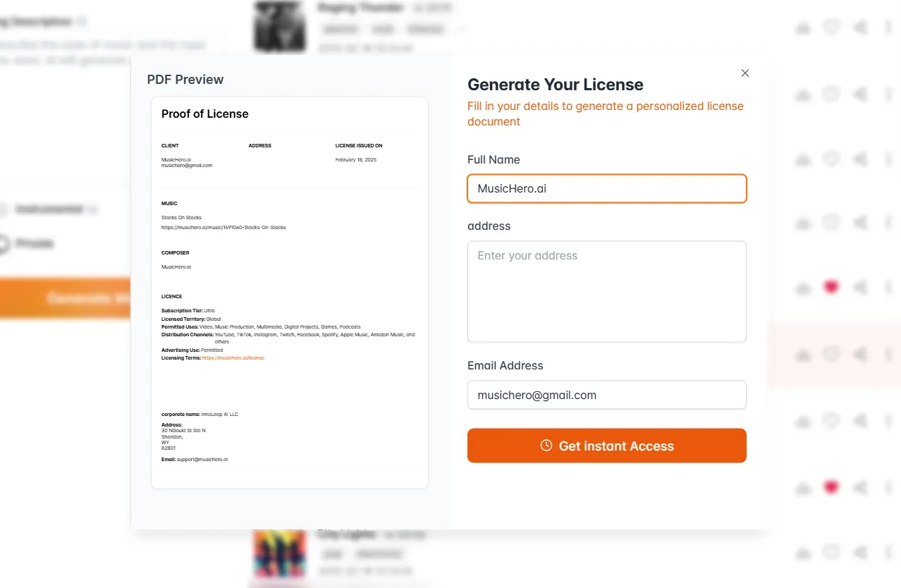The width and height of the screenshot is (901, 588).
Task: Click the Enter your address text area
Action: tap(606, 291)
